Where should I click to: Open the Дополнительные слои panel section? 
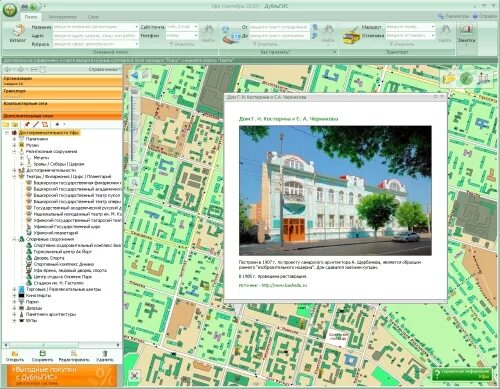click(x=62, y=116)
